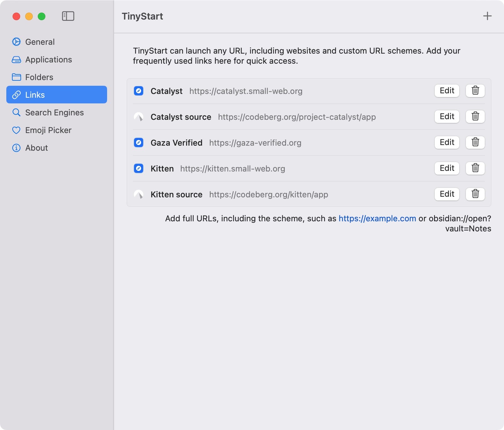Show the About page
The width and height of the screenshot is (504, 430).
click(37, 148)
